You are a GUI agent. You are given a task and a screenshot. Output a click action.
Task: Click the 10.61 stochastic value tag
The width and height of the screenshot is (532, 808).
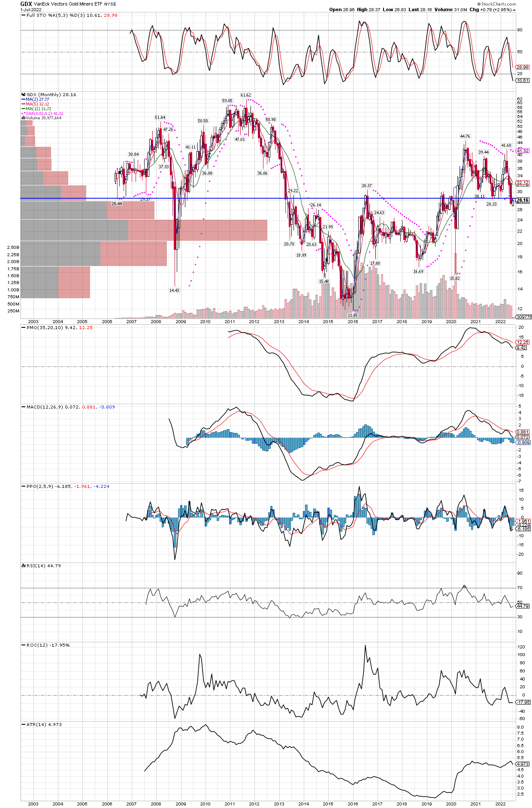pyautogui.click(x=523, y=80)
